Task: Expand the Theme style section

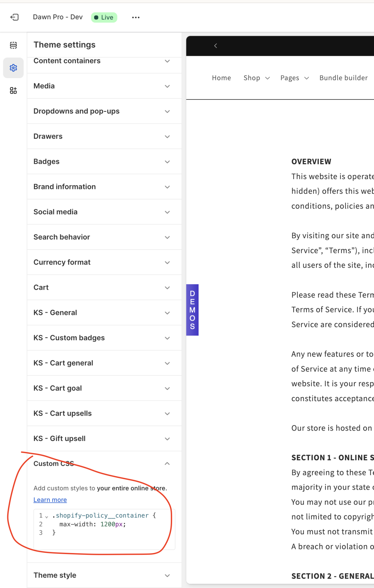Action: click(104, 575)
